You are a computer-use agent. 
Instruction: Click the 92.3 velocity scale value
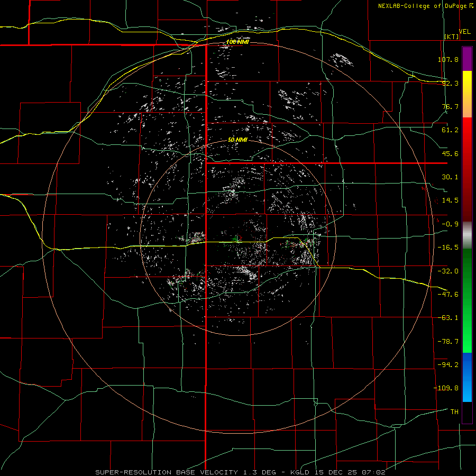[x=450, y=83]
